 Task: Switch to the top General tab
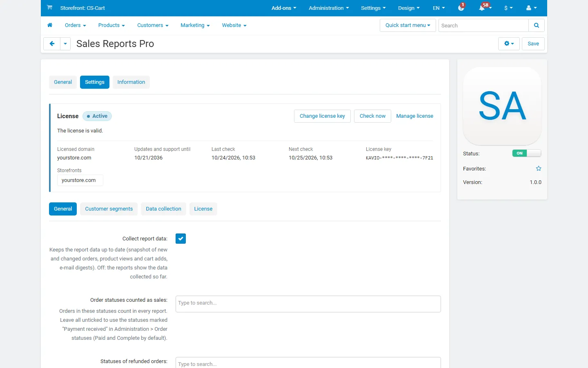[63, 82]
